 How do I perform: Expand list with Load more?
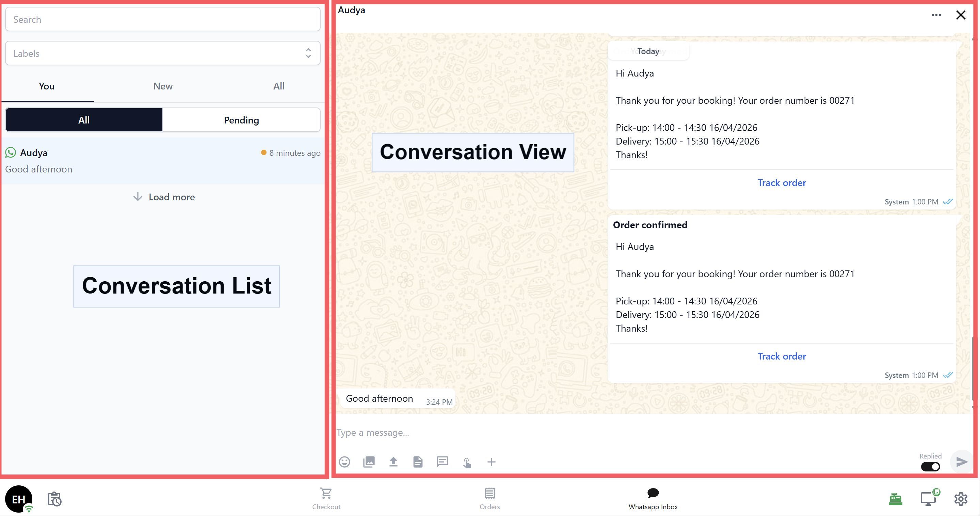click(x=164, y=197)
